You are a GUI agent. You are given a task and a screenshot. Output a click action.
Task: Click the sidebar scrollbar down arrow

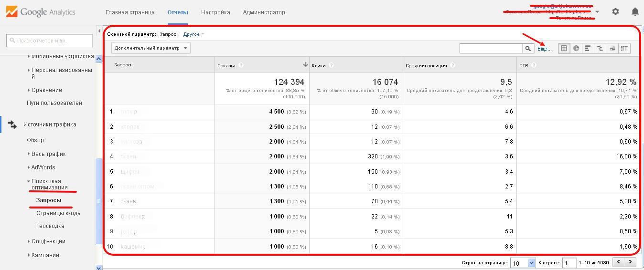(x=99, y=268)
